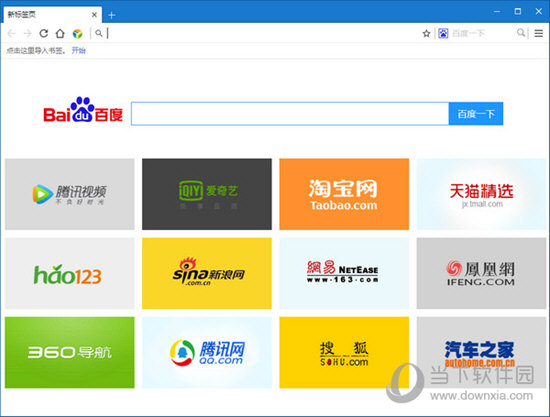550x417 pixels.
Task: Click the reload page icon
Action: point(43,33)
